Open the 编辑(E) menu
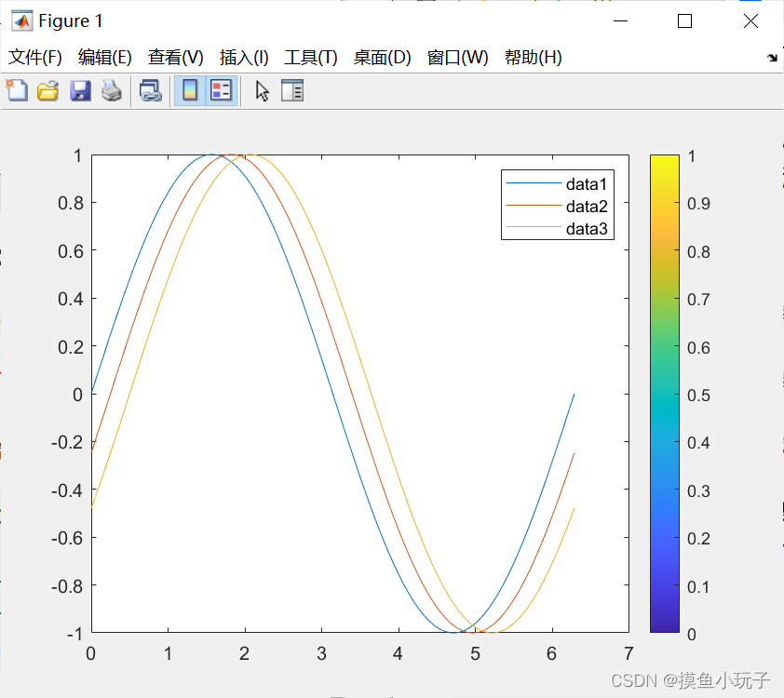 point(104,58)
